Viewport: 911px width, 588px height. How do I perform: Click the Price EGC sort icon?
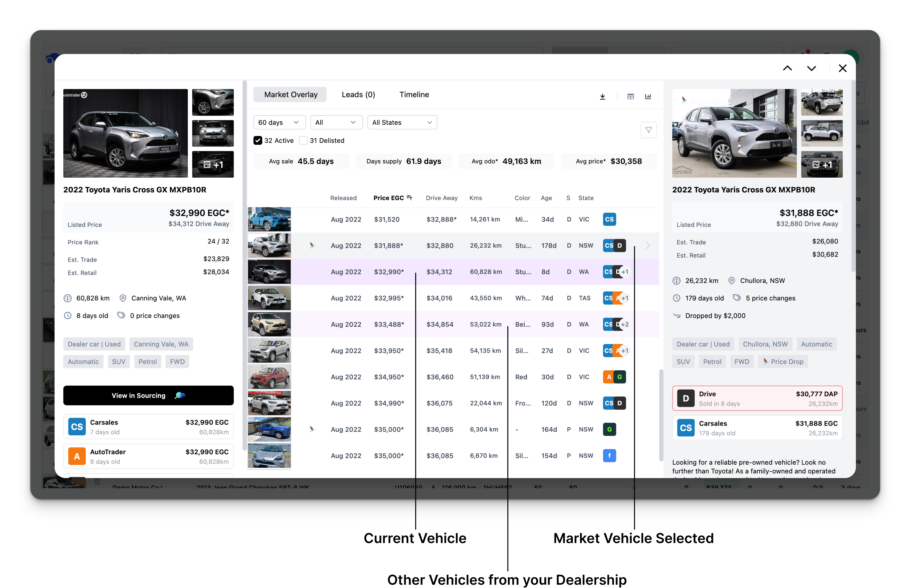pyautogui.click(x=409, y=198)
